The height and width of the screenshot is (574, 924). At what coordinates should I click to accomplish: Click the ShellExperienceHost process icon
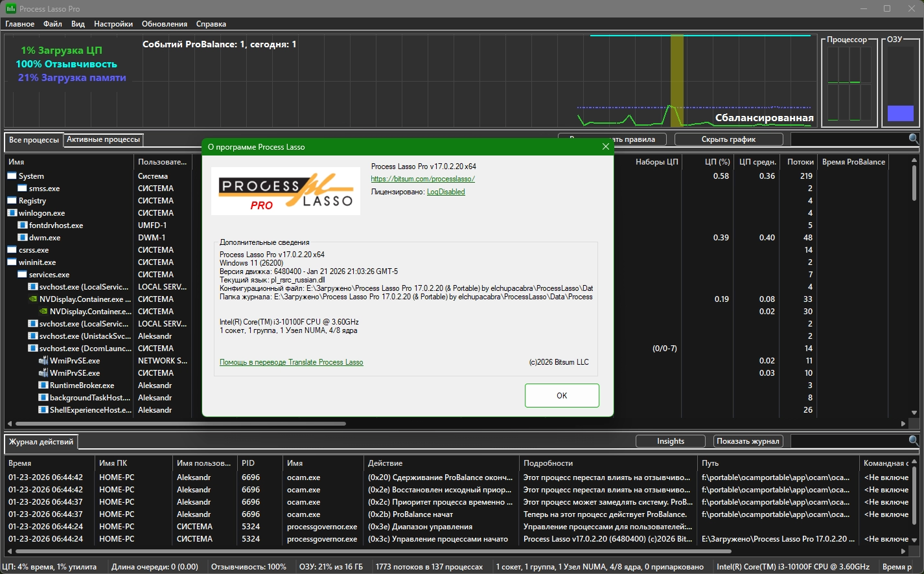(43, 409)
